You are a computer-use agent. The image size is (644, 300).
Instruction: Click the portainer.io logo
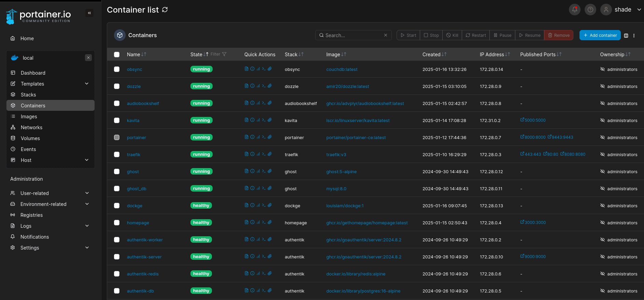pyautogui.click(x=39, y=16)
